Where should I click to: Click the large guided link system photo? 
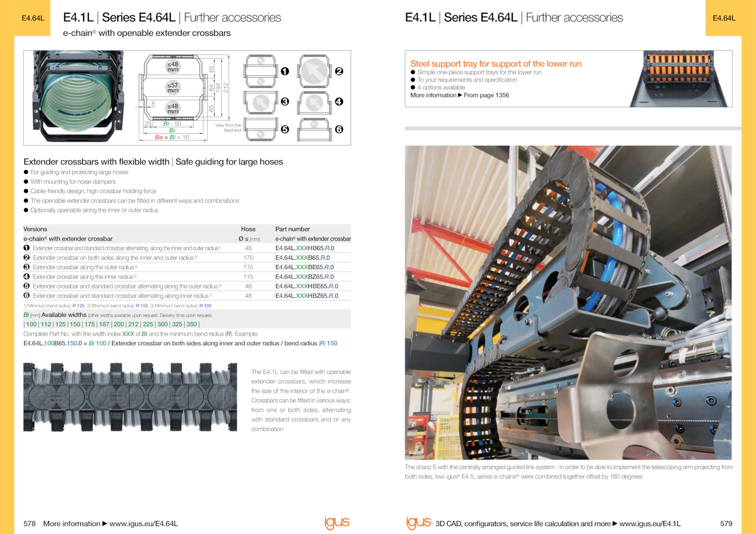coord(568,303)
